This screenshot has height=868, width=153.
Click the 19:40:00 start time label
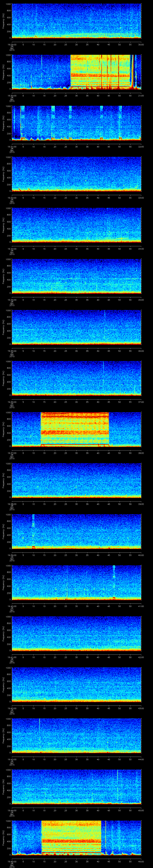(12, 606)
